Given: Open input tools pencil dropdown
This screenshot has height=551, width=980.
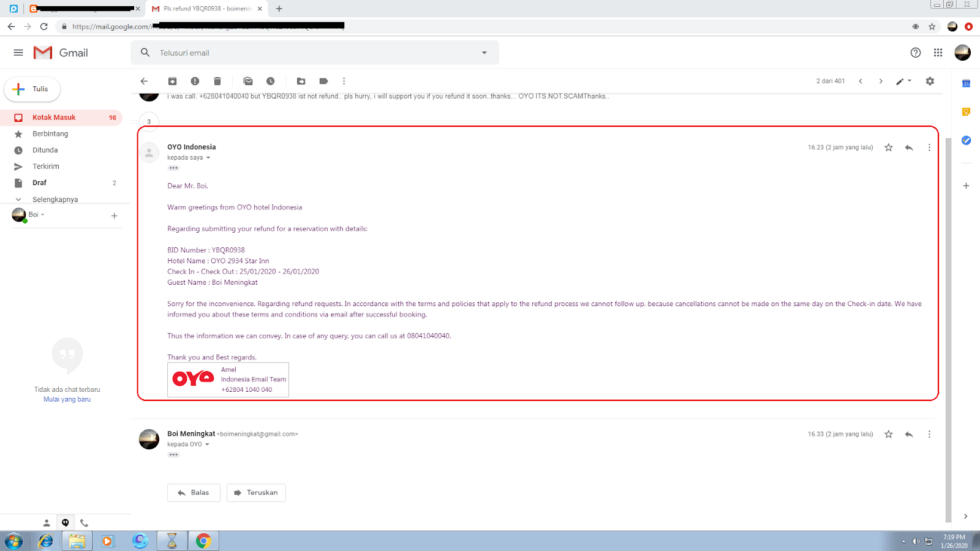Looking at the screenshot, I should (903, 81).
